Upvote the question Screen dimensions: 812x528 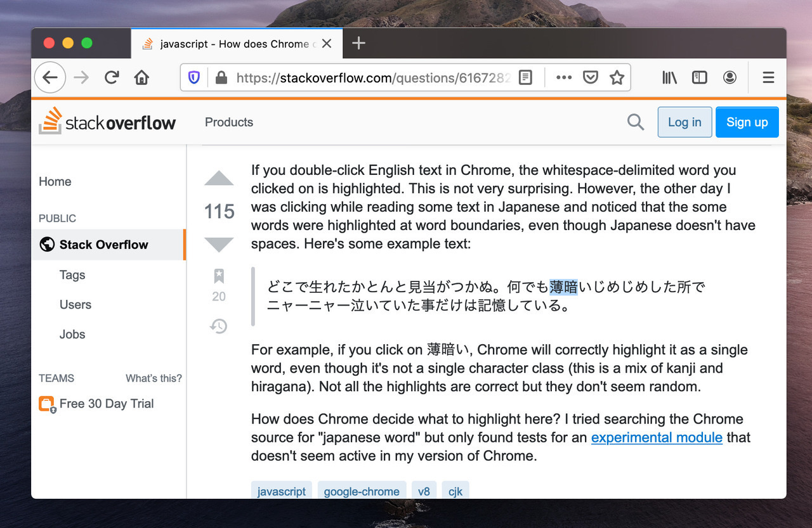point(219,178)
